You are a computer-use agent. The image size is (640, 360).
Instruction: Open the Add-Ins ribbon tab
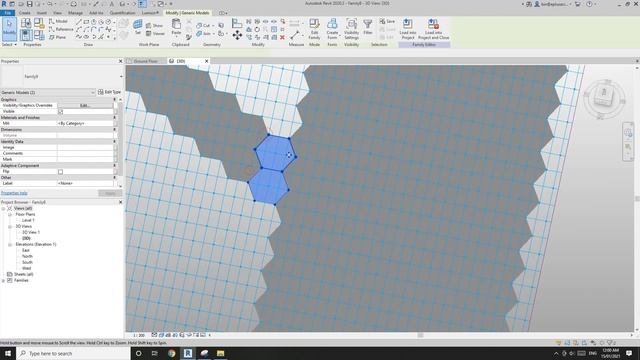96,13
